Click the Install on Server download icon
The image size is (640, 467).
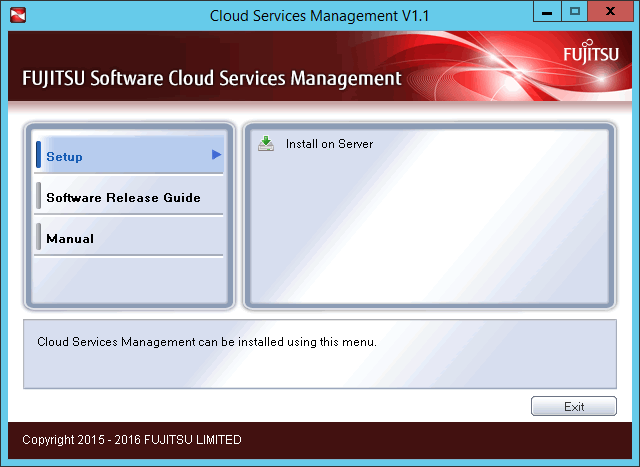(266, 144)
